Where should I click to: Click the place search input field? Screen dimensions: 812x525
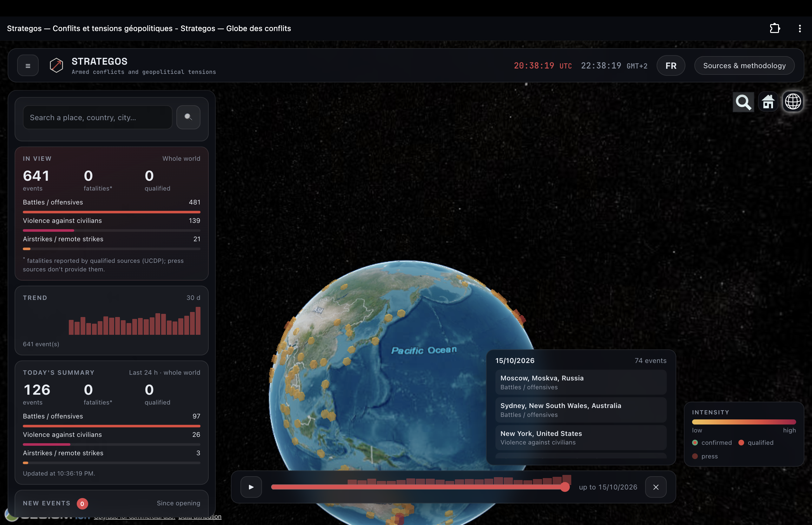(x=98, y=117)
